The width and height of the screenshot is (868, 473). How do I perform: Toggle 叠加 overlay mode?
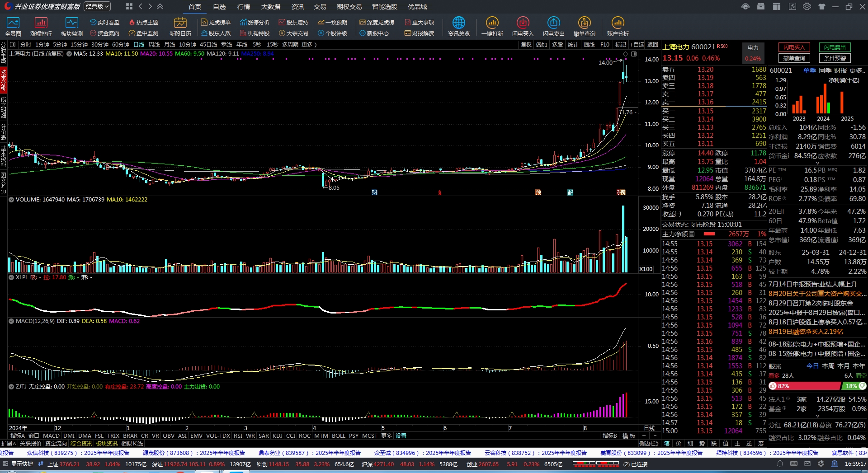542,45
